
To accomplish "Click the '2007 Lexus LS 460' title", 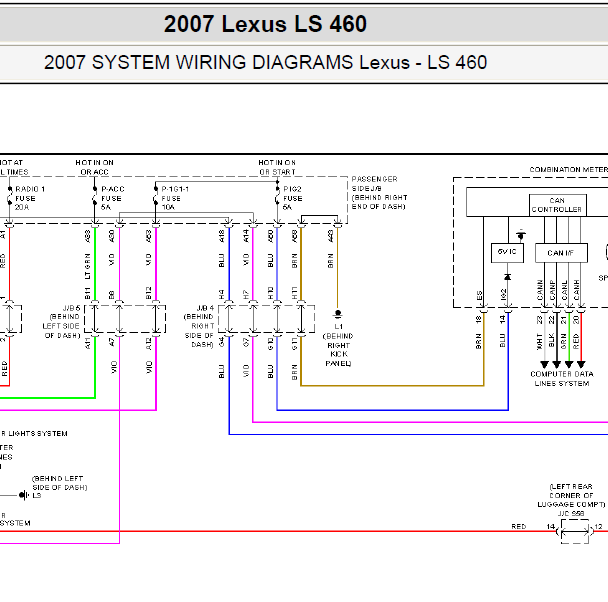I will (x=265, y=24).
